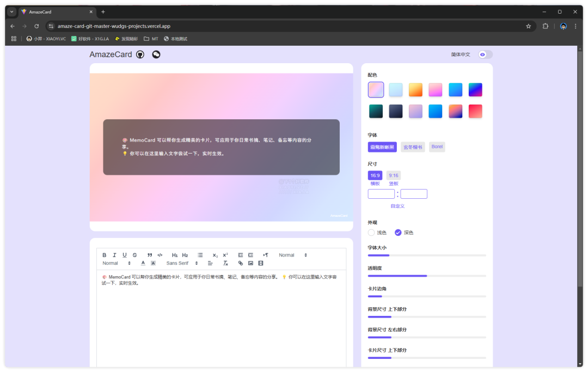Click the custom height input field

tap(414, 194)
